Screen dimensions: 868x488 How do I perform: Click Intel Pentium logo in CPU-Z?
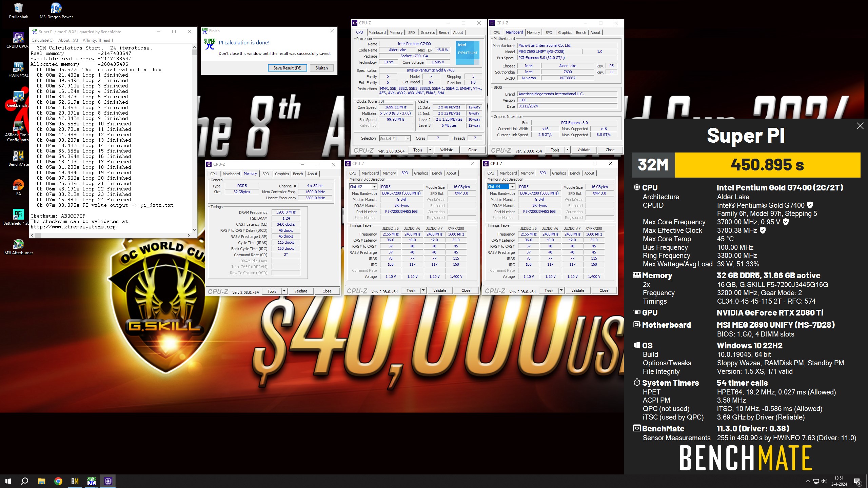[x=467, y=53]
